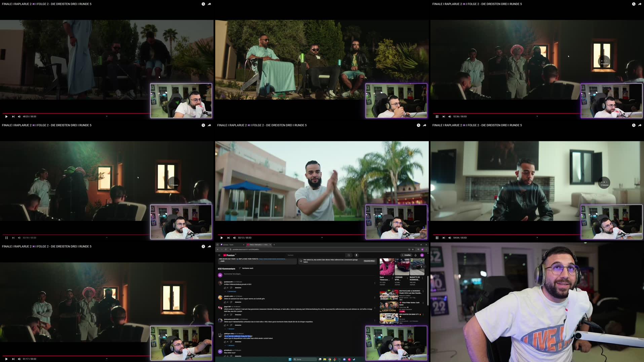The image size is (644, 362).
Task: Mute volume in the 55:12 player
Action: click(x=234, y=238)
